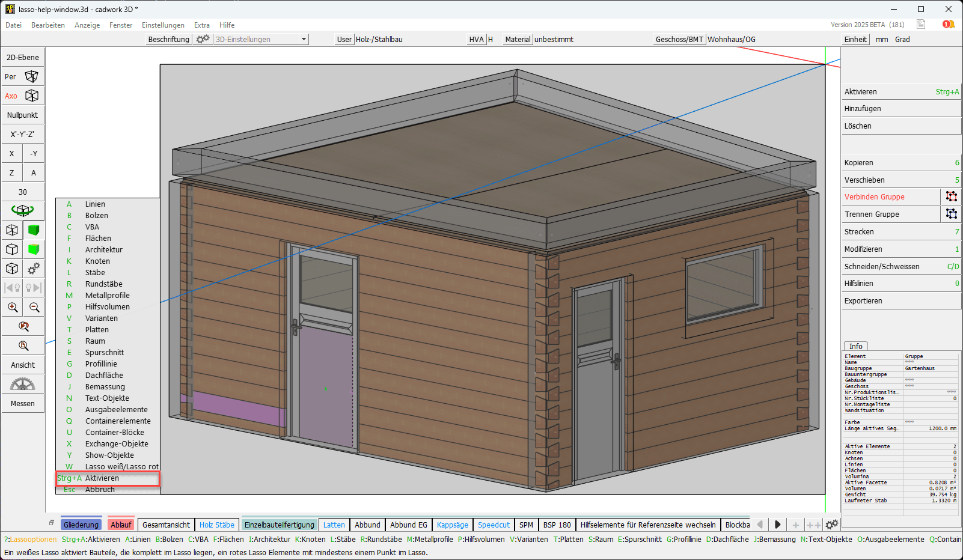The image size is (963, 560).
Task: Select the hidden-line white cube mode
Action: coord(11,249)
